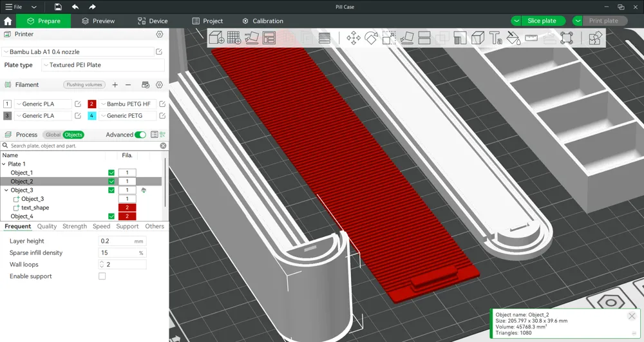644x342 pixels.
Task: Select the Measure ruler tool
Action: point(531,38)
